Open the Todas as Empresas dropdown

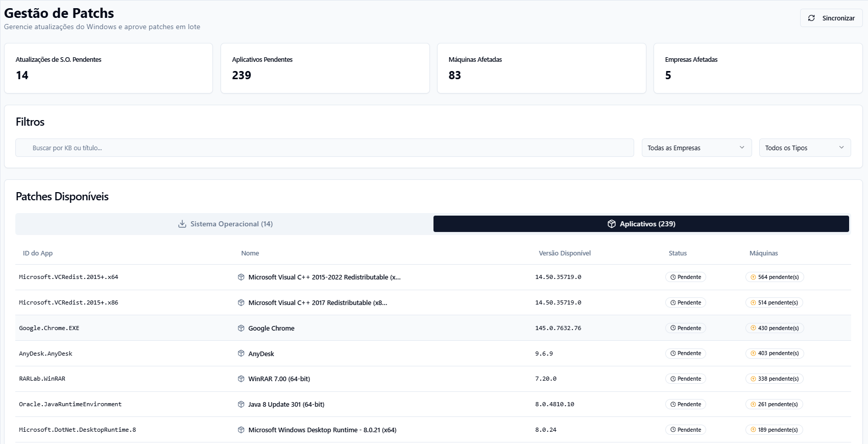[x=696, y=148]
